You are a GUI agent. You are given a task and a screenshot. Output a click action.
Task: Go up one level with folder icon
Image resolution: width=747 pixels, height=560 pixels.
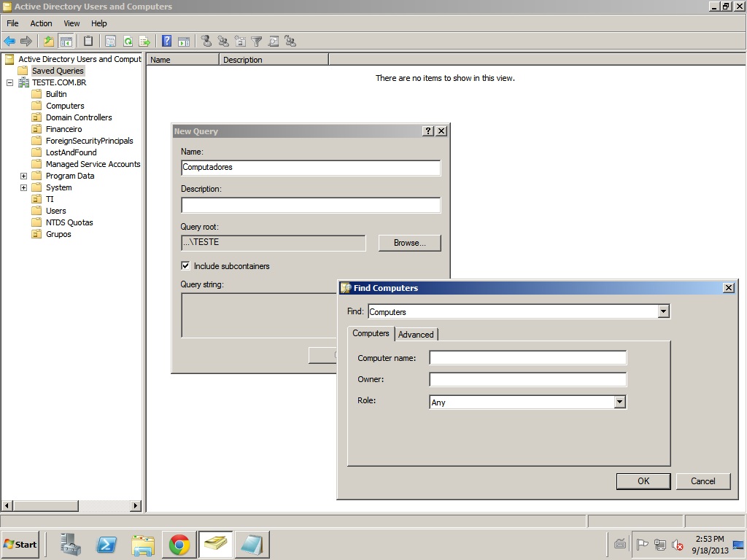click(x=49, y=42)
